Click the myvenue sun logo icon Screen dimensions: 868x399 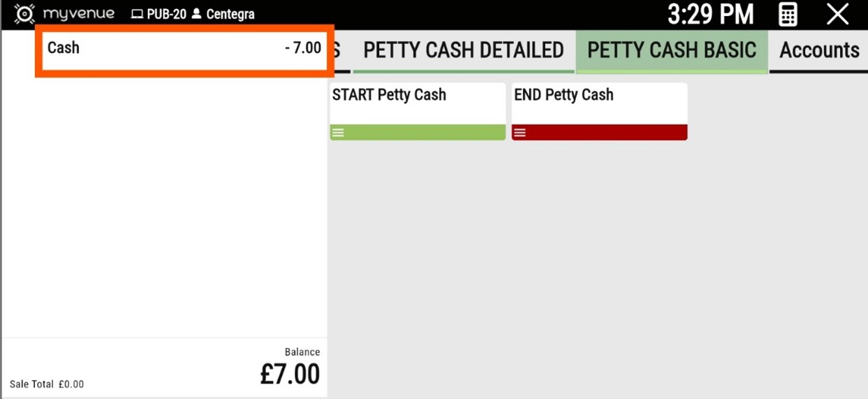click(x=24, y=14)
